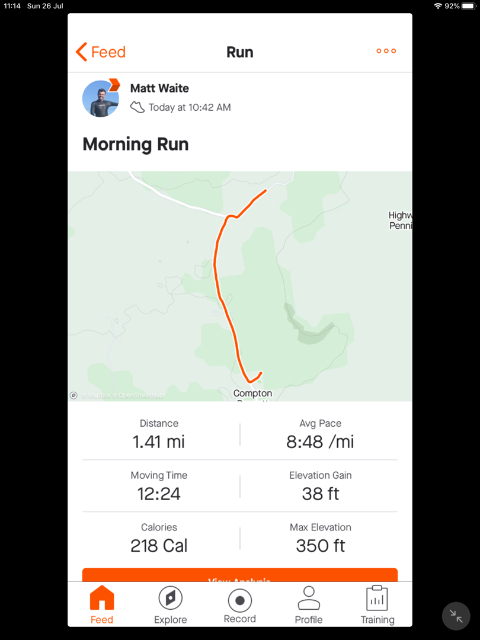Select the Avg Pace 8:48 stat
Screen dimensions: 480x640
pos(320,434)
